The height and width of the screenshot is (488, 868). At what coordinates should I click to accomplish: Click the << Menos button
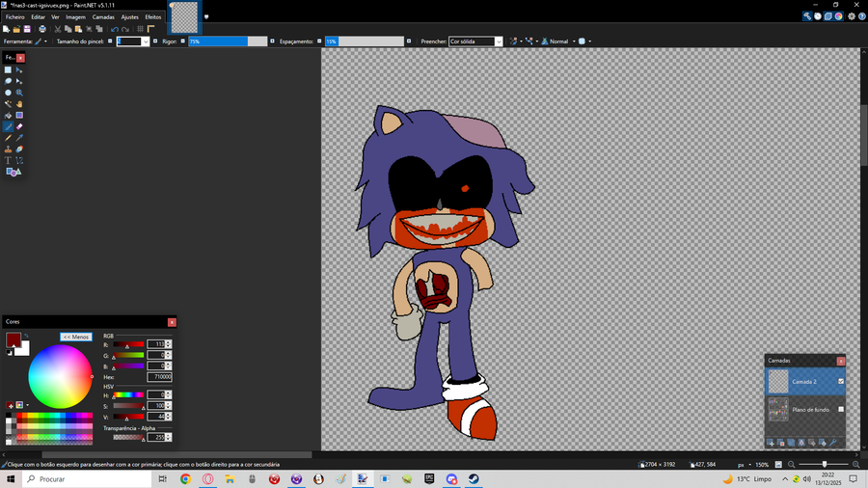pyautogui.click(x=76, y=337)
